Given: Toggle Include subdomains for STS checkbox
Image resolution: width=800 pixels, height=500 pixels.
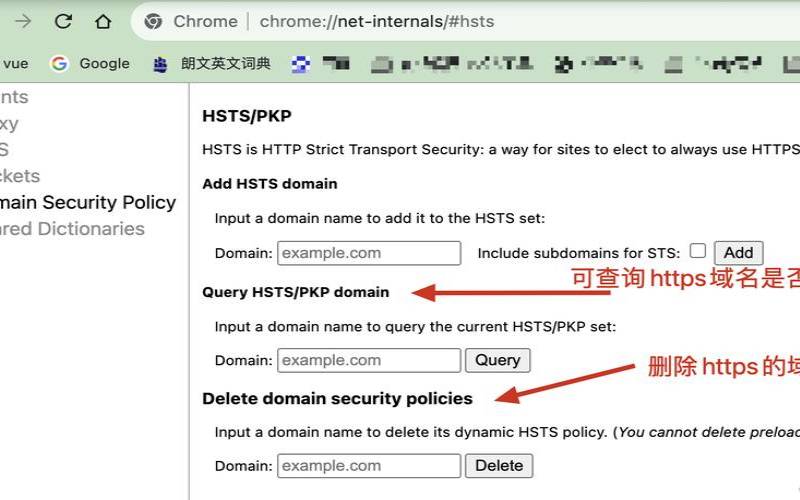Looking at the screenshot, I should pos(697,251).
